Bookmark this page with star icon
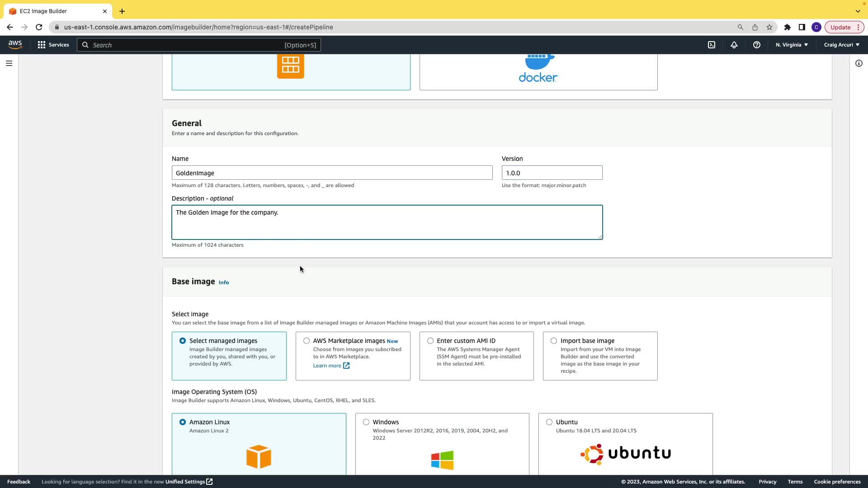The height and width of the screenshot is (488, 868). click(x=769, y=27)
